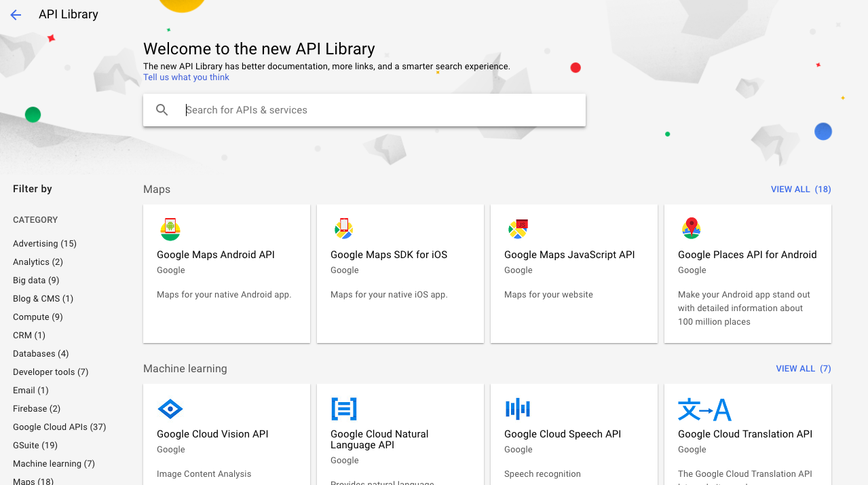Viewport: 868px width, 485px height.
Task: Click the 'Maps for your website' description
Action: (548, 295)
